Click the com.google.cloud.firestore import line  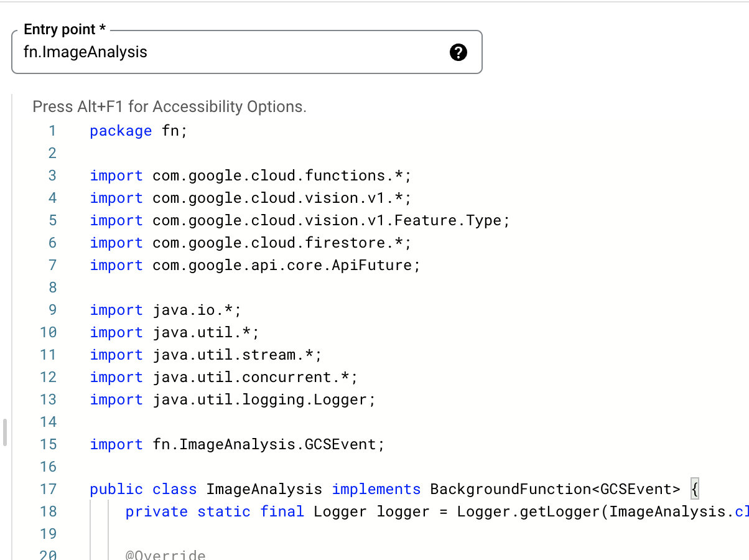[x=250, y=243]
